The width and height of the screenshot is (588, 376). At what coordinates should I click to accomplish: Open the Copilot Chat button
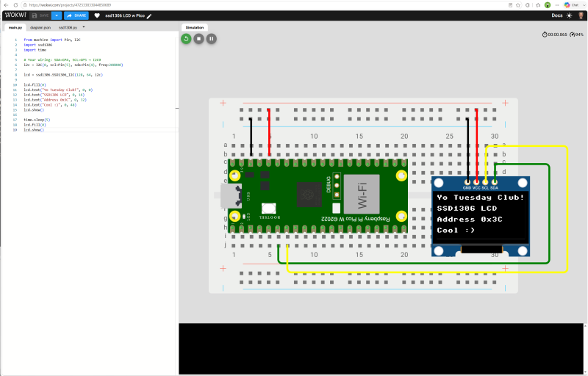pos(573,5)
